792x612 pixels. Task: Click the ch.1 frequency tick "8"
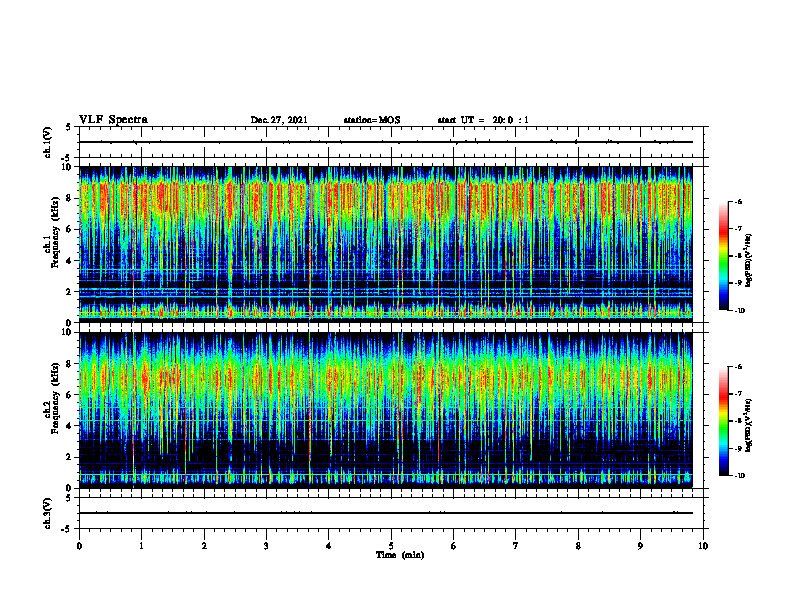coord(70,198)
